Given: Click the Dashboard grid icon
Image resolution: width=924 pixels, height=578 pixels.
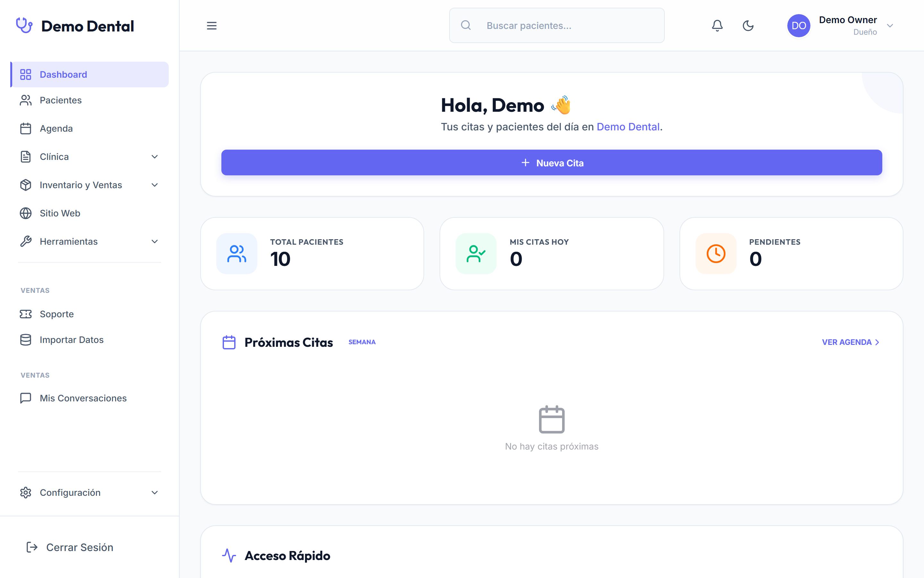Looking at the screenshot, I should click(26, 74).
